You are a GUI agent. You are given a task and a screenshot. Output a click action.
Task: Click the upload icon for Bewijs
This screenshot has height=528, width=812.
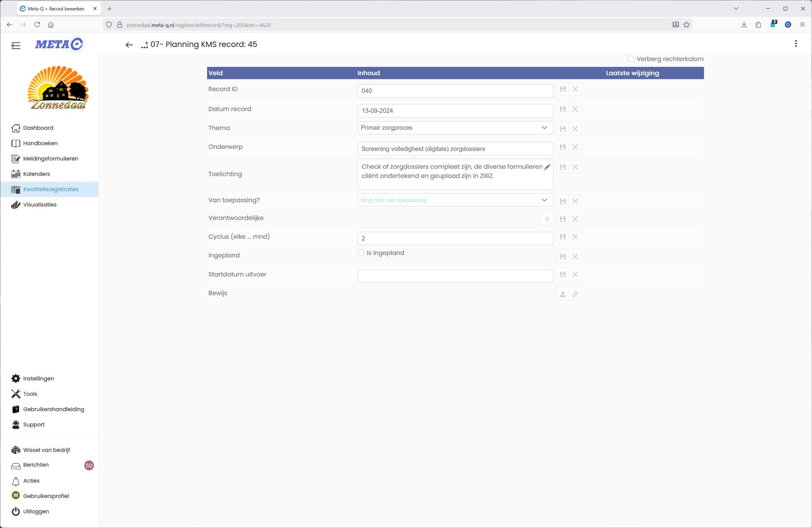[563, 294]
